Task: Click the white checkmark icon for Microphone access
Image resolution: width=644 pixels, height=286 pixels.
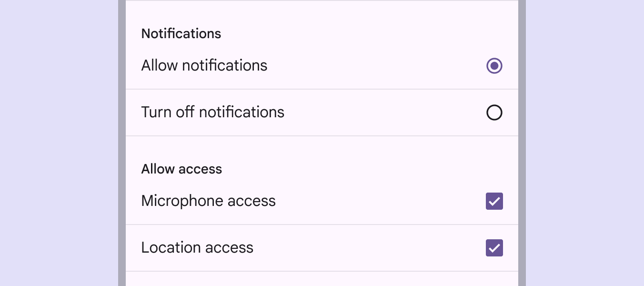Action: [x=494, y=201]
